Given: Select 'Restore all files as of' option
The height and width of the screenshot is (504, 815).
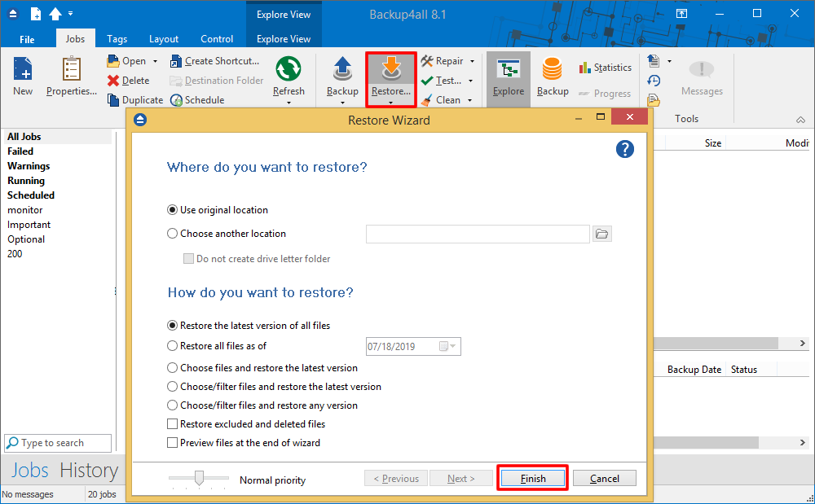Looking at the screenshot, I should [172, 346].
